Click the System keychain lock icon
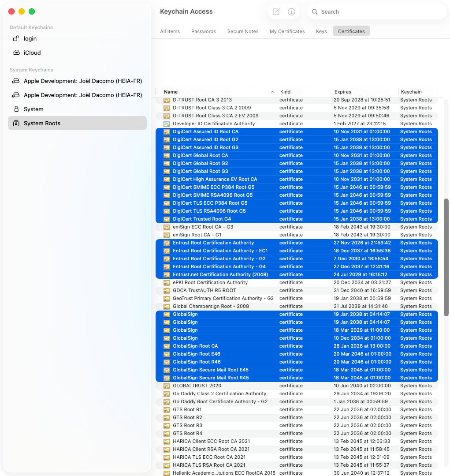Image resolution: width=450 pixels, height=476 pixels. (x=16, y=109)
